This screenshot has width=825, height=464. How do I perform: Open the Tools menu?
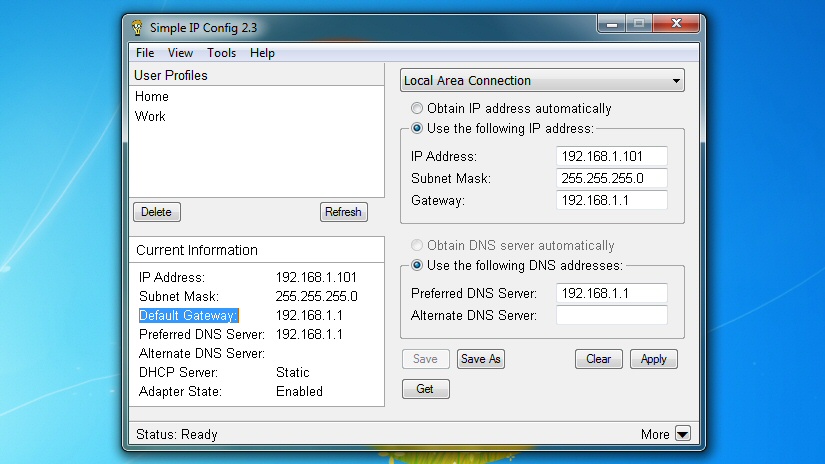[221, 53]
